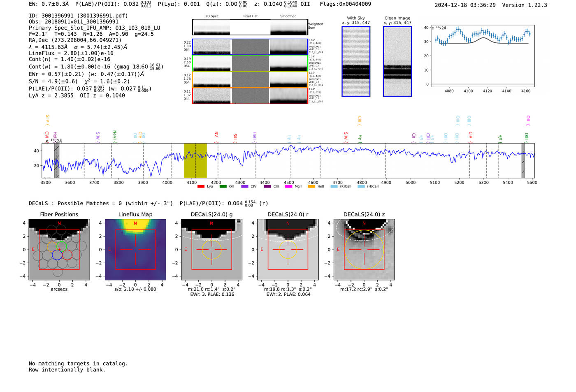This screenshot has width=576, height=392.
Task: Select the red-bordered fiber 2D spectrum row
Action: [250, 95]
